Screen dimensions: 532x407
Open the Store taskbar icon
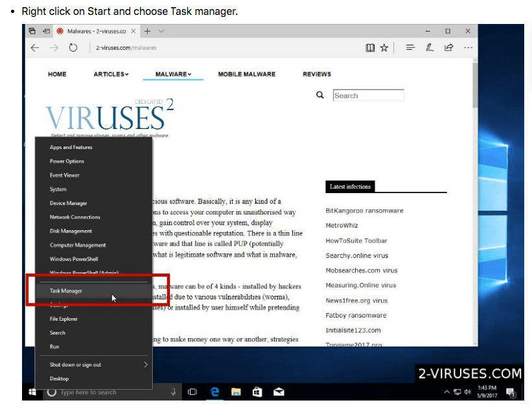click(x=257, y=392)
